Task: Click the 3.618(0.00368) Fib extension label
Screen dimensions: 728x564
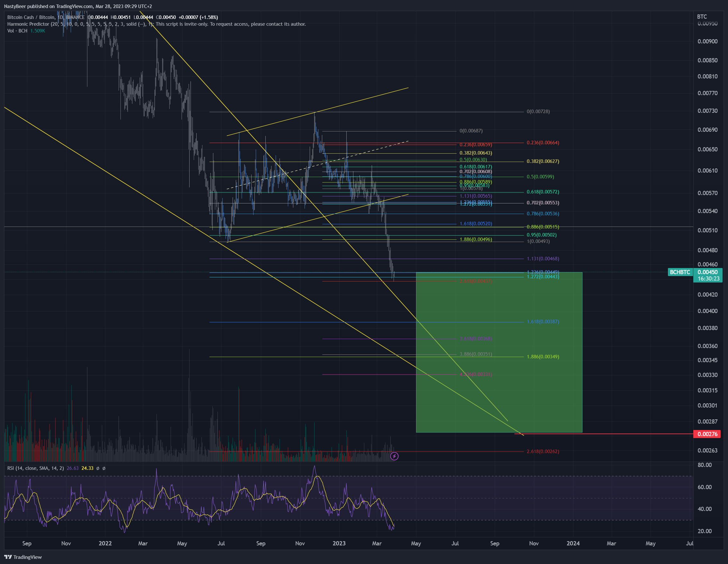Action: [x=476, y=339]
